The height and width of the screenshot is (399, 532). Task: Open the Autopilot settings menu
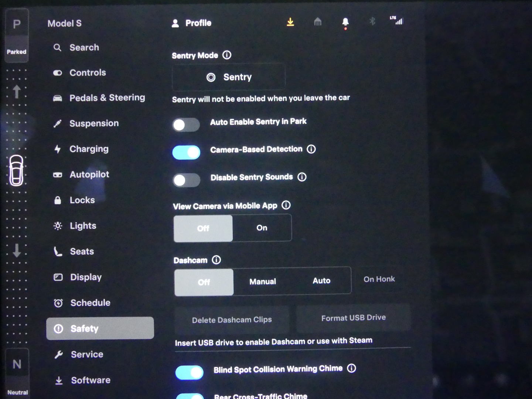click(x=89, y=174)
